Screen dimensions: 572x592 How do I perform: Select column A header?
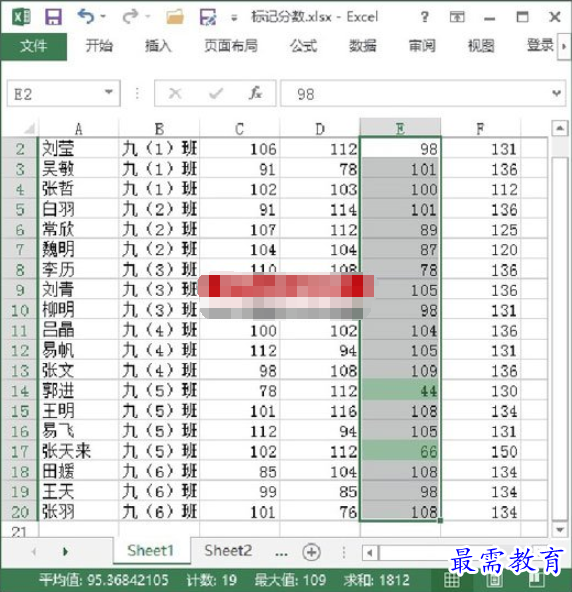click(78, 129)
